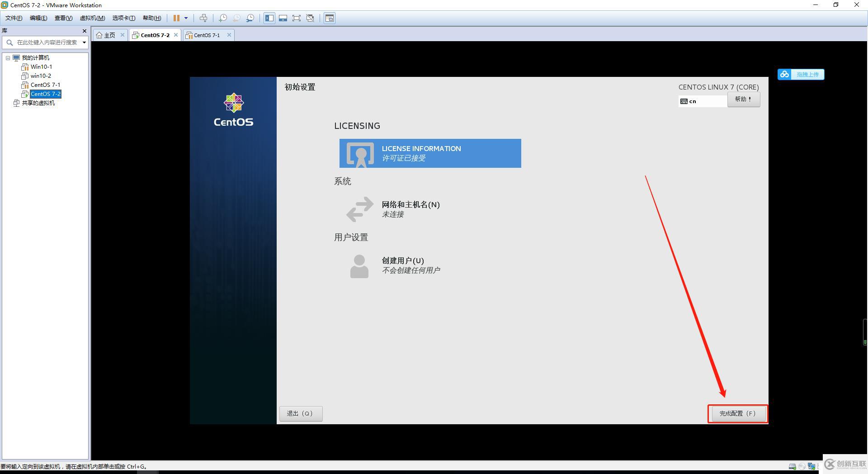Focus the library search input field
The image size is (868, 474).
pyautogui.click(x=47, y=43)
